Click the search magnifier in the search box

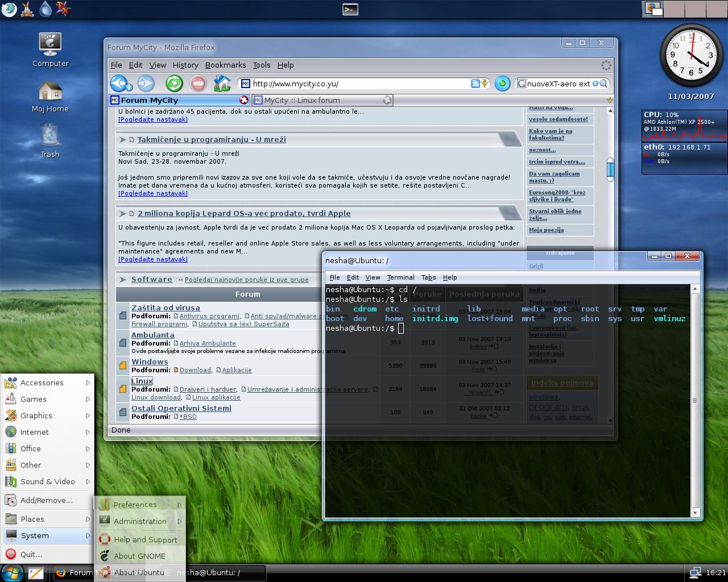click(x=603, y=84)
